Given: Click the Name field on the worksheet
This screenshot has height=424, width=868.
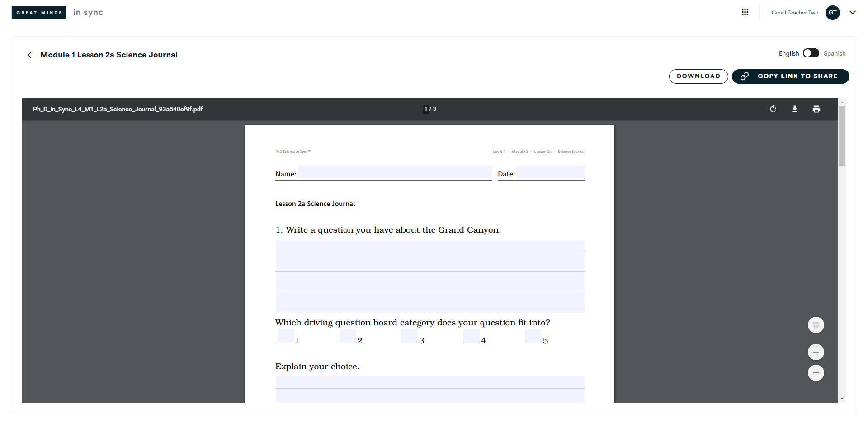Looking at the screenshot, I should 394,173.
